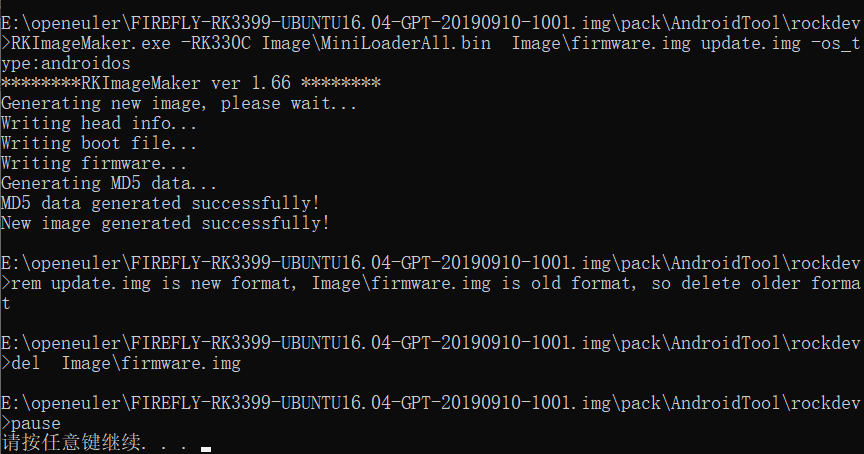Click the '-RK330C' argument
864x454 pixels.
tap(216, 43)
